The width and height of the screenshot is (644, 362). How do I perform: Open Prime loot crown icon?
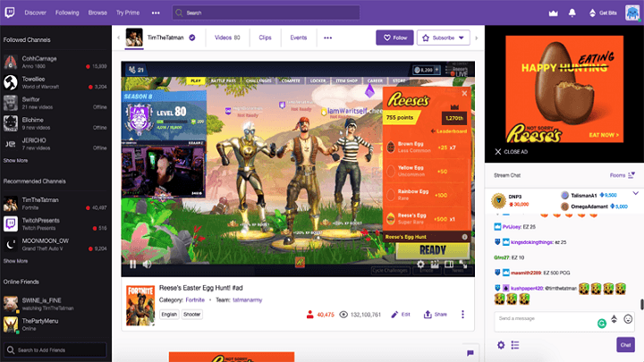coord(554,13)
